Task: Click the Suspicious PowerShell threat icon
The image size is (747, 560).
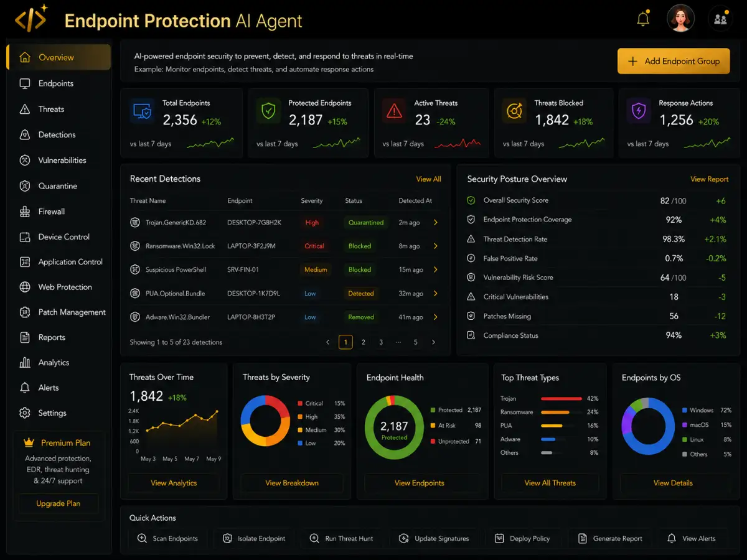Action: tap(134, 269)
